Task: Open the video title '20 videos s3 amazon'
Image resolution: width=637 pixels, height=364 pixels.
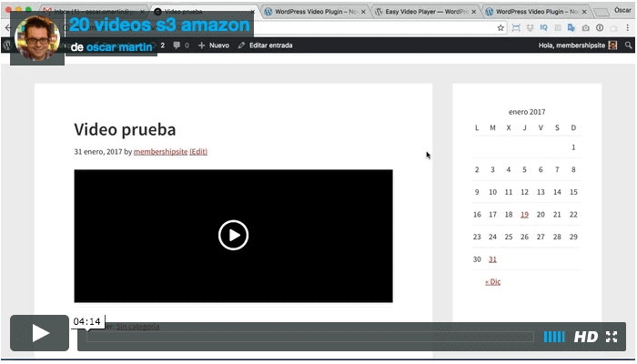Action: [x=159, y=25]
